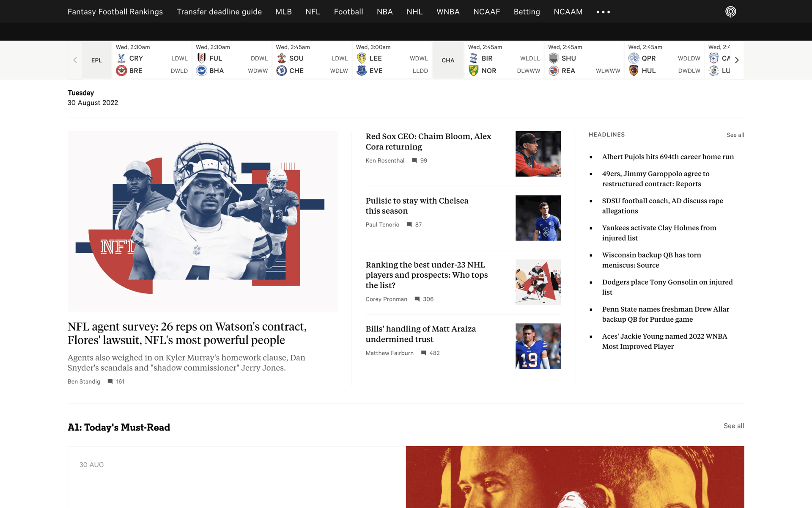Open the NCAAM nav item
812x508 pixels.
568,12
